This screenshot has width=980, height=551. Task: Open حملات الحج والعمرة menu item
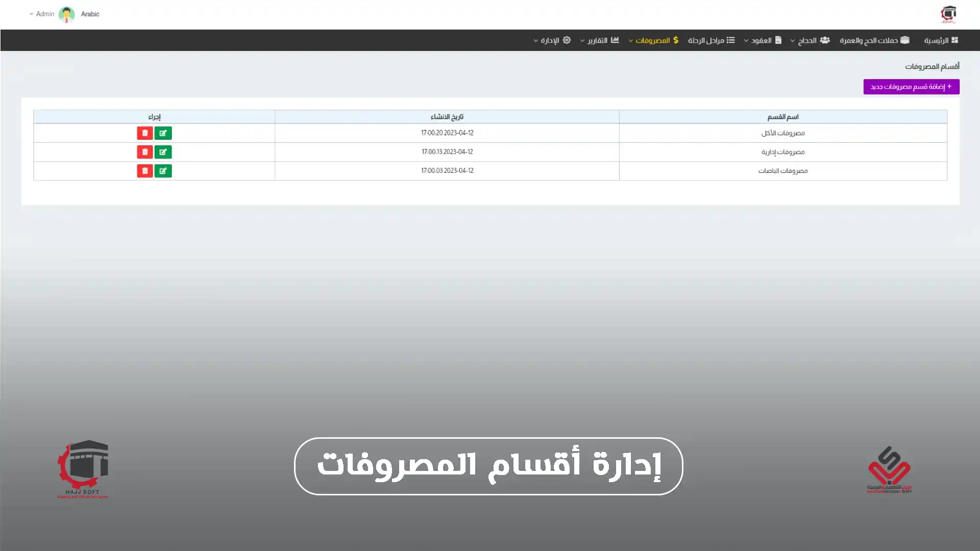[874, 40]
